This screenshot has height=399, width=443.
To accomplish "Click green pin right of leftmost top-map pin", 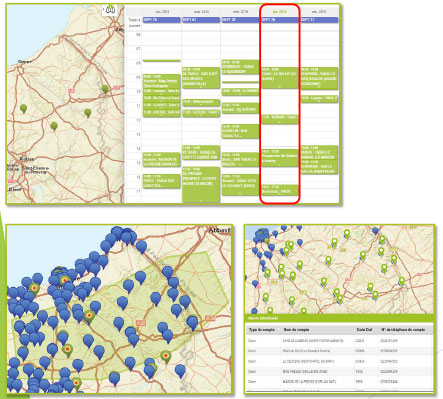I will coord(54,126).
